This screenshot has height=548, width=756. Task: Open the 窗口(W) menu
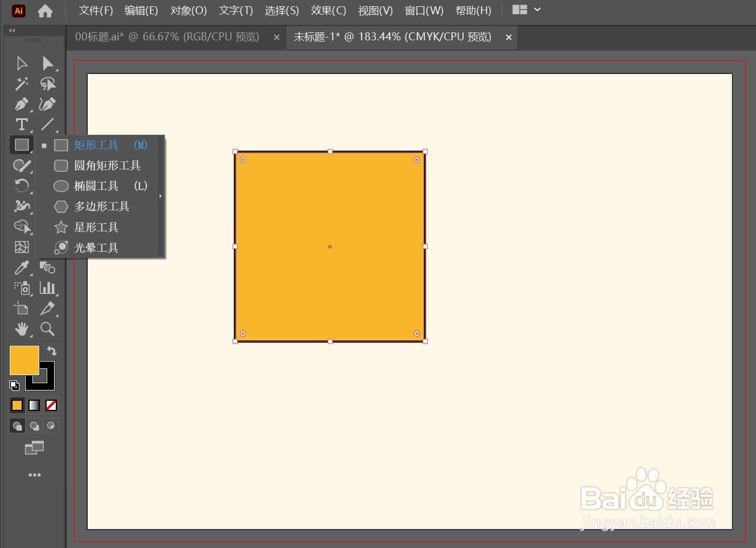pos(424,10)
